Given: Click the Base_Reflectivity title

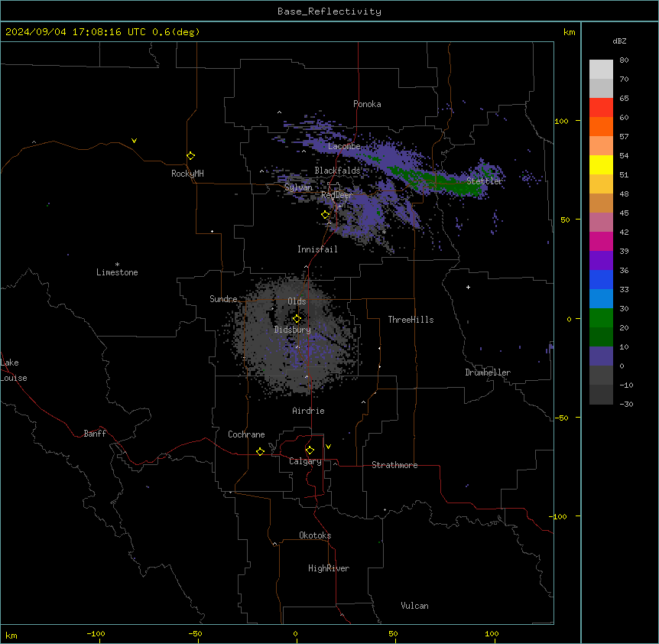Looking at the screenshot, I should tap(329, 11).
